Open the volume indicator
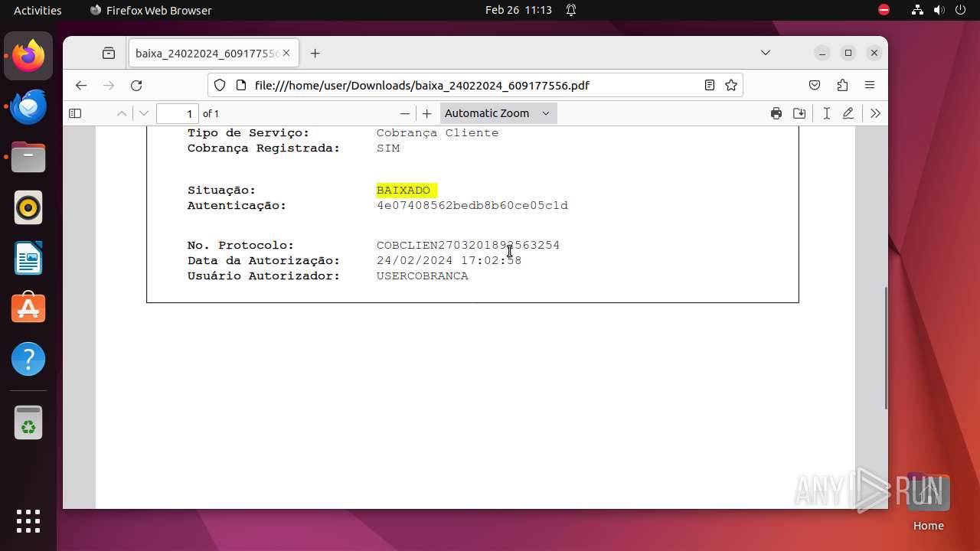Screen dimensions: 980x551 coord(939,10)
